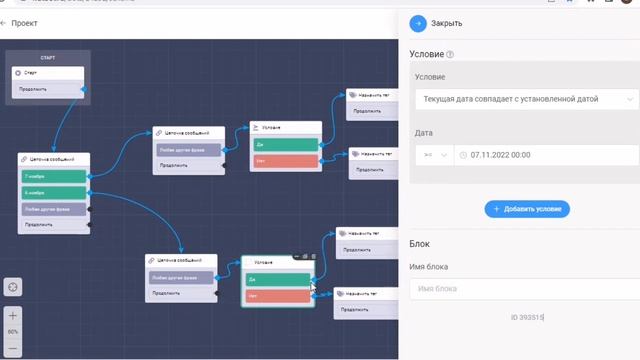This screenshot has height=360, width=640.
Task: Click Любая другая фраза below 8 ноября
Action: (x=54, y=209)
